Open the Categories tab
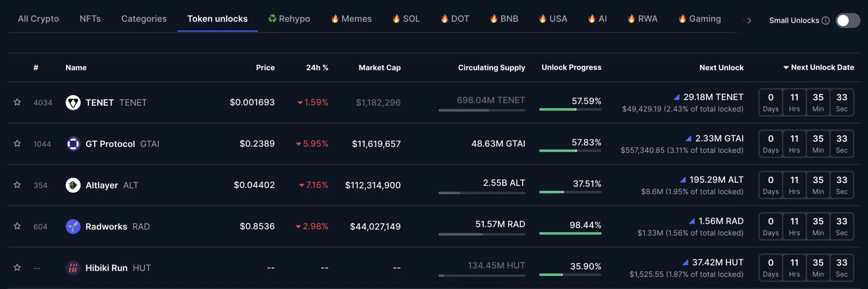The height and width of the screenshot is (289, 868). (144, 19)
